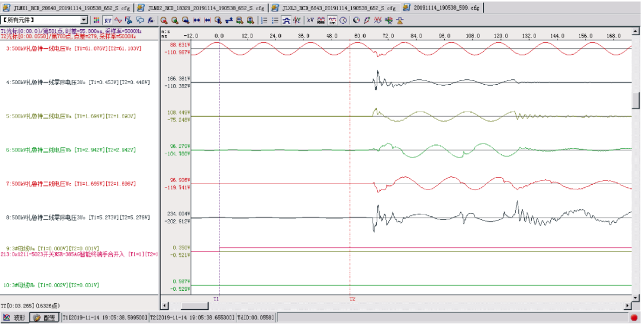This screenshot has height=326, width=644.
Task: Click magnifier with blue dots and green arrow
Action: point(240,20)
